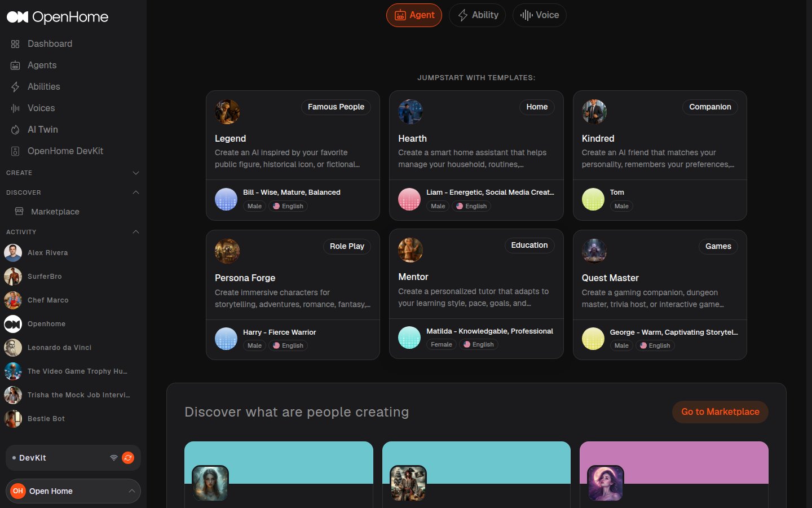
Task: Click the Agents robot icon in sidebar
Action: click(15, 65)
